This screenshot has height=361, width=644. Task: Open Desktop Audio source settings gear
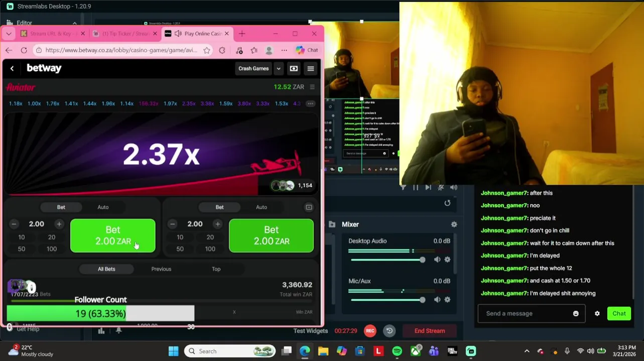click(x=447, y=260)
